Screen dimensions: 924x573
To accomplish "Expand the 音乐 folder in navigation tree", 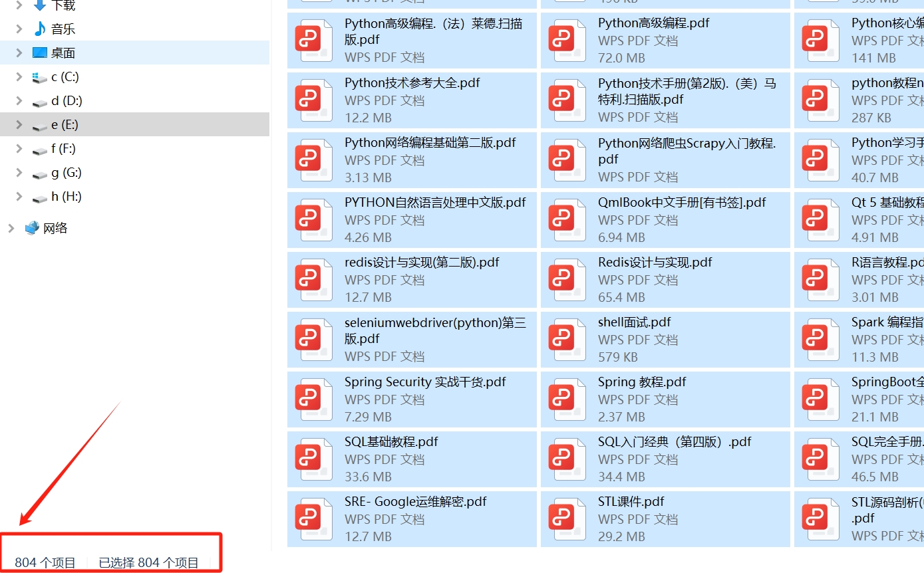I will point(19,29).
